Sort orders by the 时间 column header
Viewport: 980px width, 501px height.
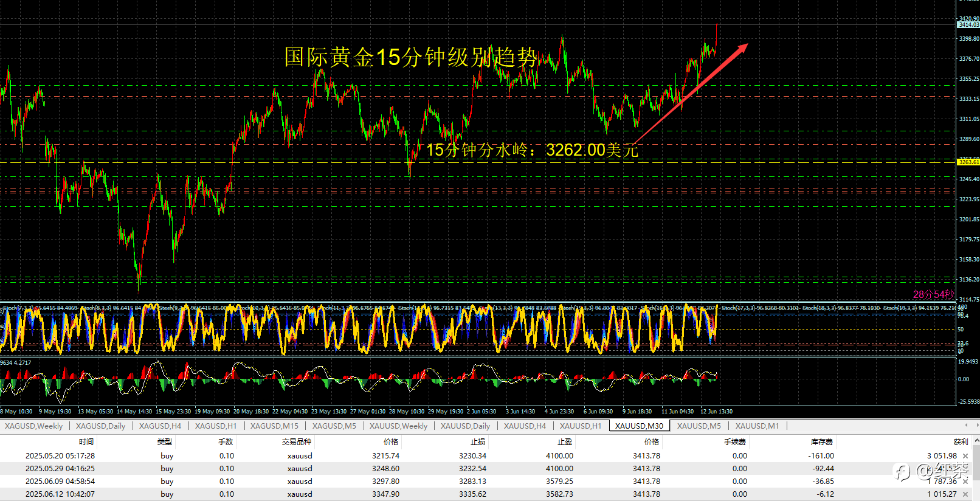tap(86, 442)
